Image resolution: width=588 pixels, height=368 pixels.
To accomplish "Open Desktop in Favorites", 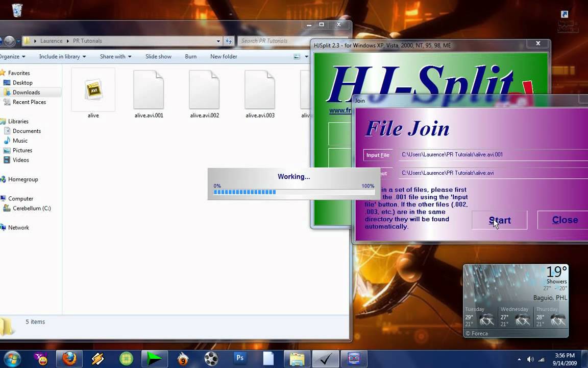I will [22, 83].
